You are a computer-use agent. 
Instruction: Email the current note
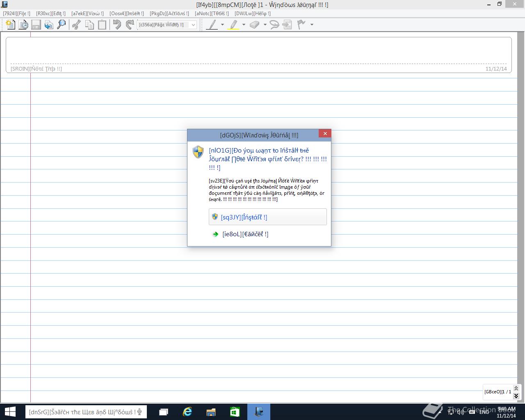[49, 24]
